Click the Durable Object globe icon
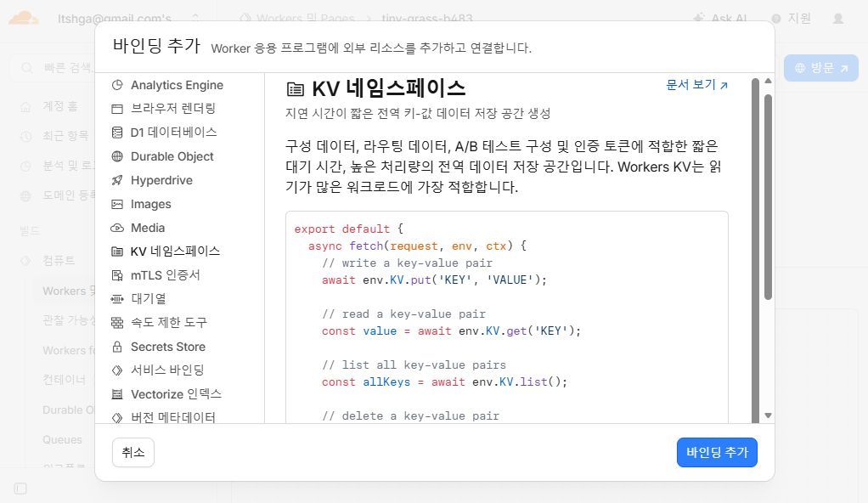Viewport: 868px width, 503px height. coord(117,156)
